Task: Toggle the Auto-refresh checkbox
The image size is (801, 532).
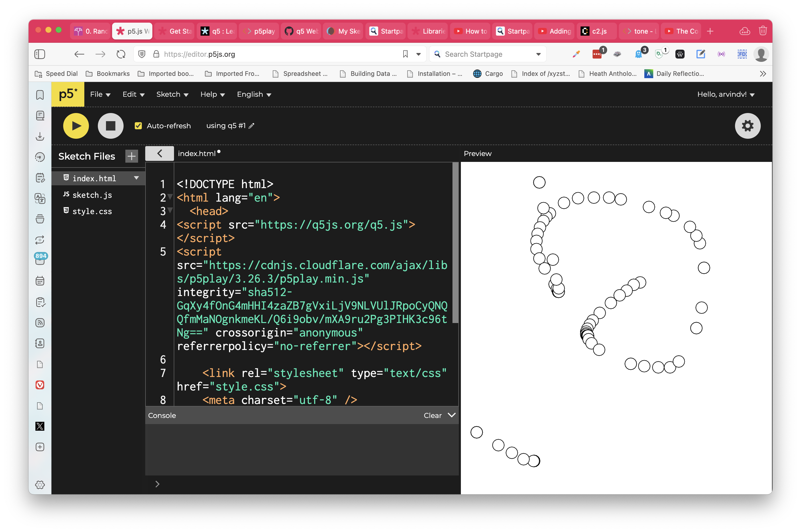Action: click(138, 126)
